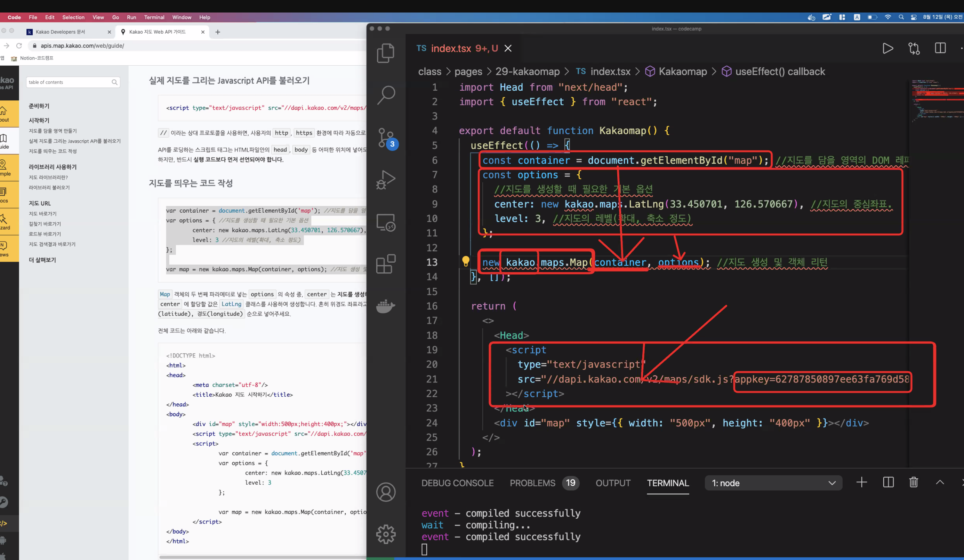Image resolution: width=964 pixels, height=560 pixels.
Task: Click the Run Code play icon
Action: 887,49
